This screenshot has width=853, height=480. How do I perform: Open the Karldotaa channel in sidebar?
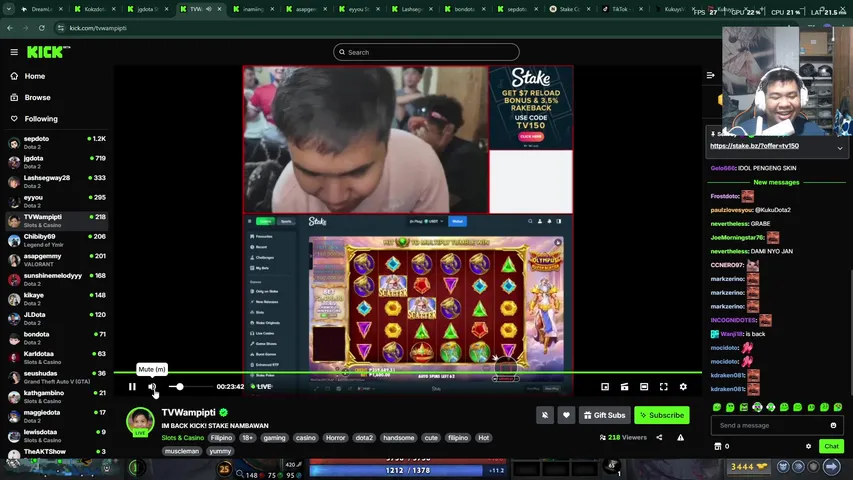tap(56, 358)
